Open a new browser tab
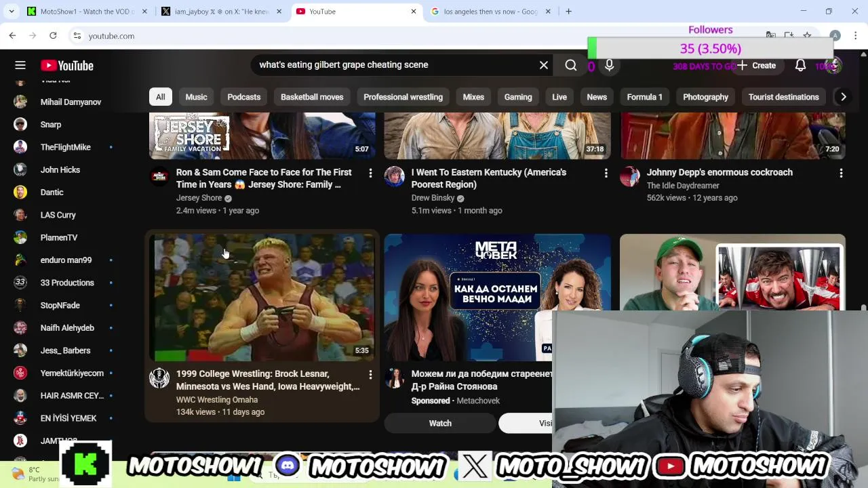The width and height of the screenshot is (868, 488). coord(568,12)
